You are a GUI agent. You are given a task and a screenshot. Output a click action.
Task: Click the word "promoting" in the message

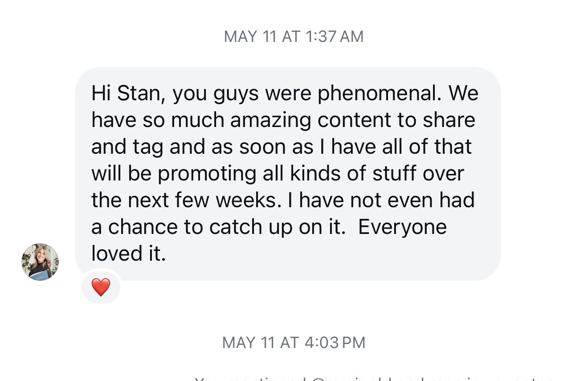pyautogui.click(x=207, y=174)
